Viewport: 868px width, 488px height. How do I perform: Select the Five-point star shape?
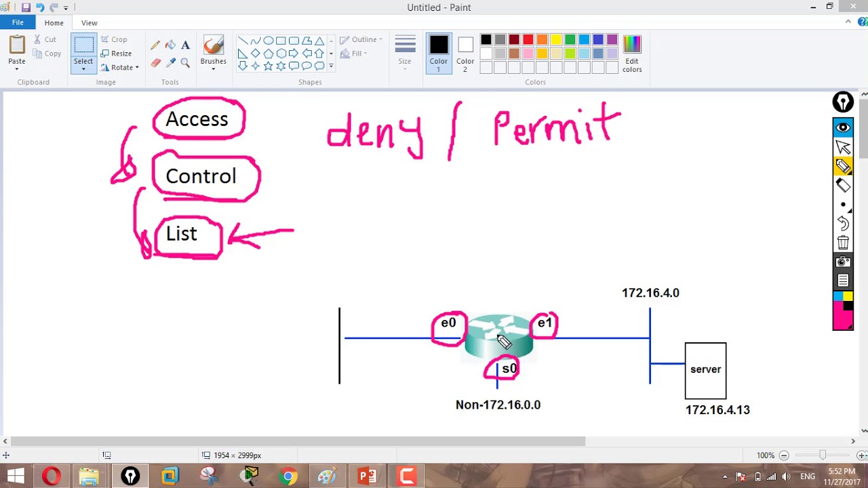tap(269, 66)
